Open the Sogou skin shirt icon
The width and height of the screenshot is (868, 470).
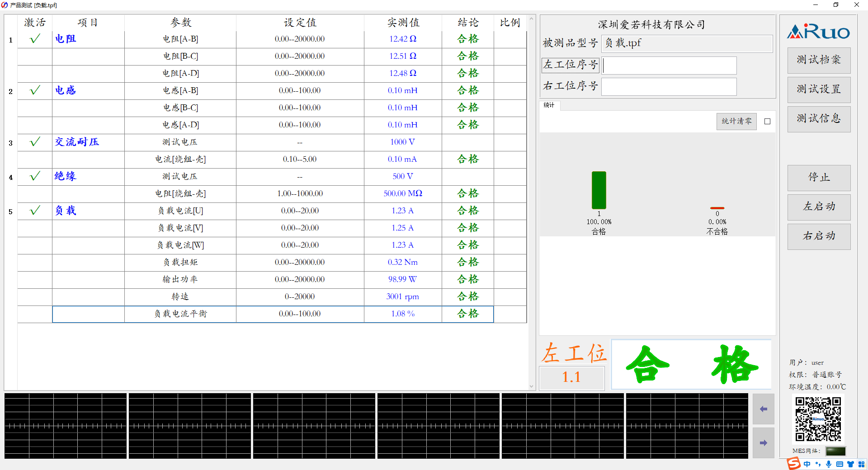click(x=850, y=464)
